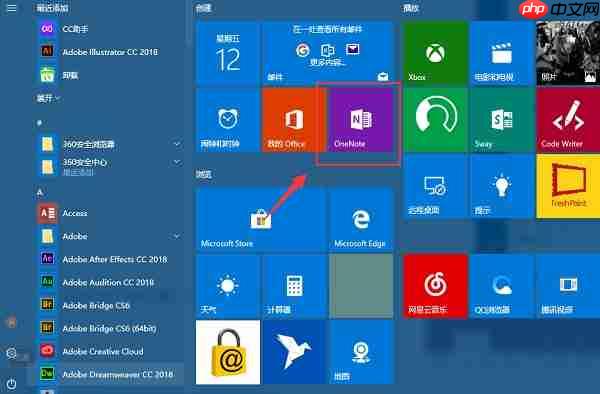
Task: Open the Power options icon
Action: tap(11, 383)
